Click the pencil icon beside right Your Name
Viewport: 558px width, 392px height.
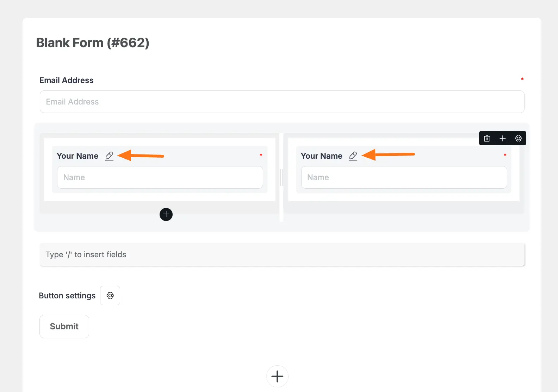pyautogui.click(x=353, y=156)
